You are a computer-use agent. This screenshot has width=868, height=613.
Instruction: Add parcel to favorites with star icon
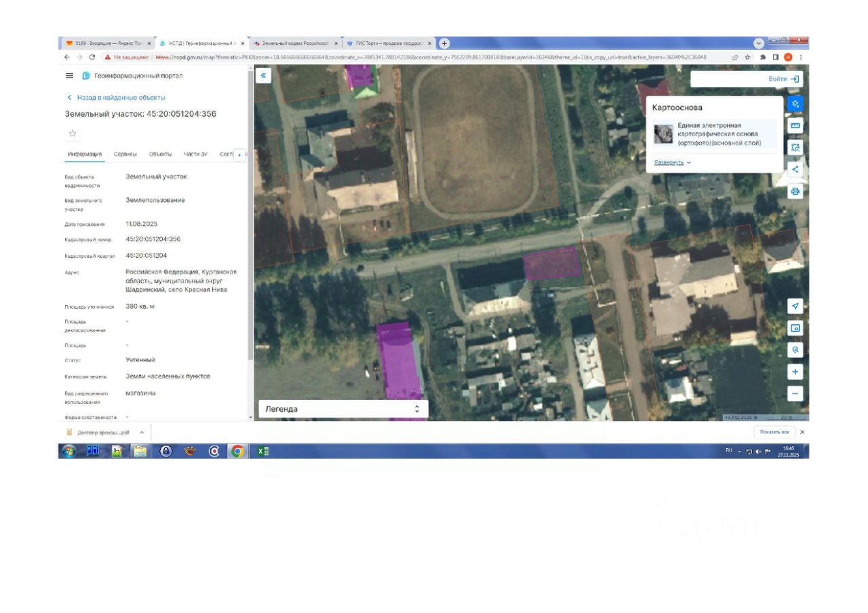tap(73, 133)
